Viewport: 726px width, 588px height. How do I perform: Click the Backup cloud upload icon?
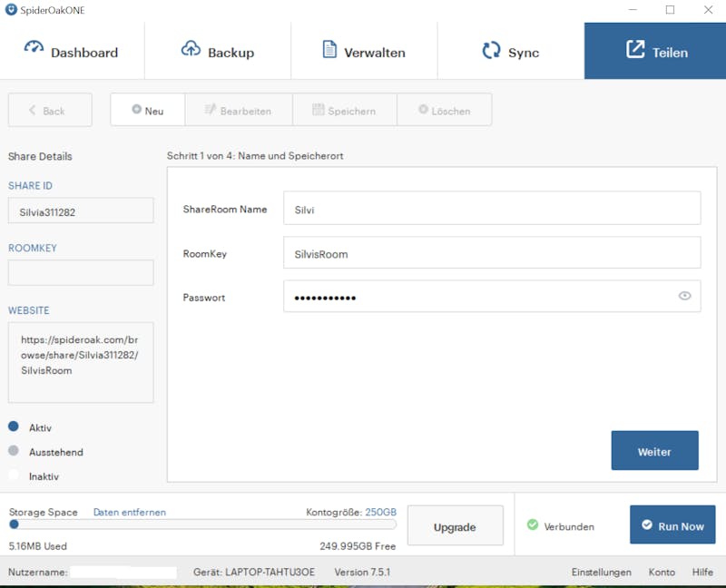191,48
